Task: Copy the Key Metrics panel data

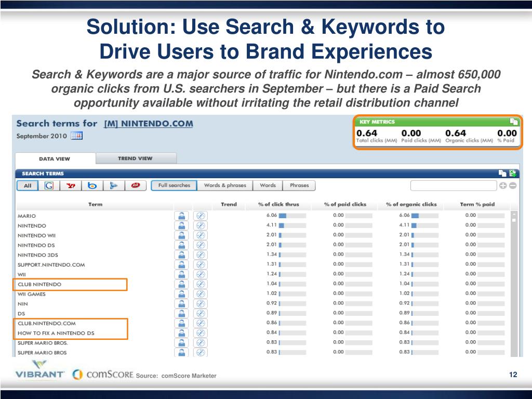Action: (514, 121)
